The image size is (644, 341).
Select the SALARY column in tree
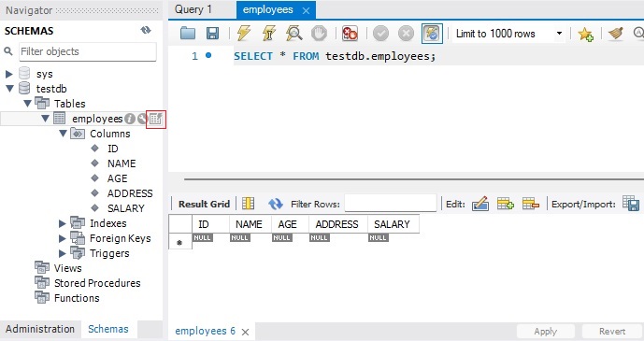(x=125, y=208)
